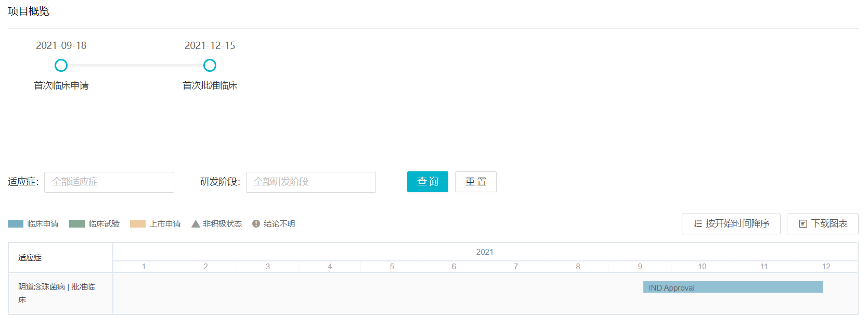Open the 全部适应症 dropdown field
The height and width of the screenshot is (326, 868).
click(109, 182)
